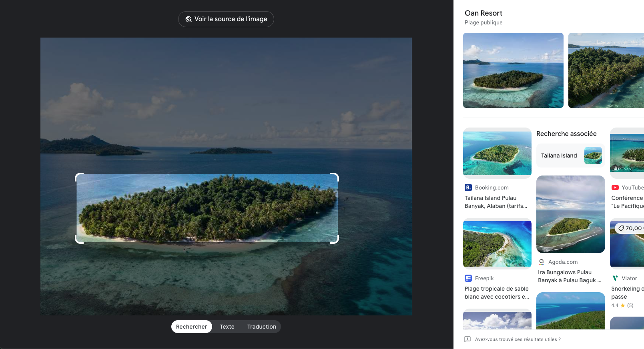Screen dimensions: 644x349
Task: Open the Freepik tropical beach image
Action: 497,243
